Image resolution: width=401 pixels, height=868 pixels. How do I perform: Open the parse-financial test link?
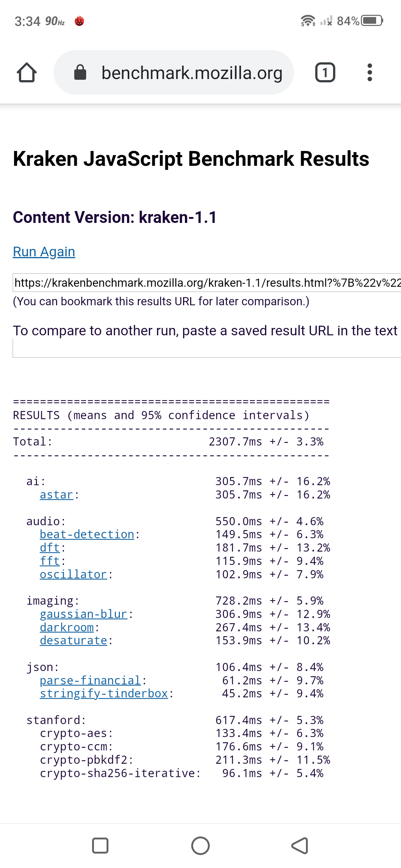(90, 681)
